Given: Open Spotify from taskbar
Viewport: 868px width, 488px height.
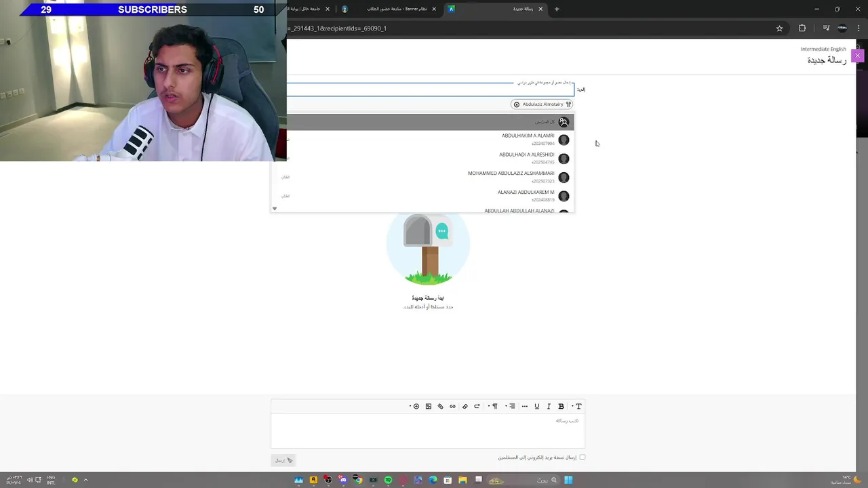Looking at the screenshot, I should tap(388, 480).
